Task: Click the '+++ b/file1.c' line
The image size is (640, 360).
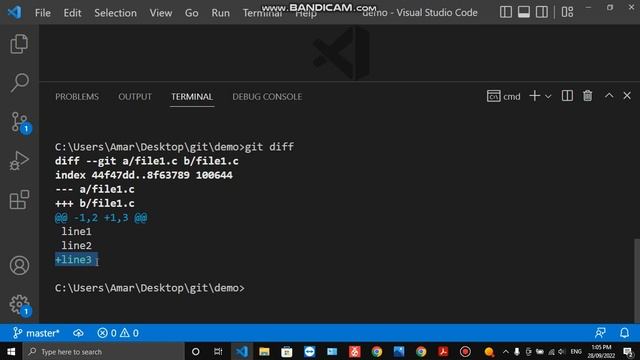Action: pos(95,203)
